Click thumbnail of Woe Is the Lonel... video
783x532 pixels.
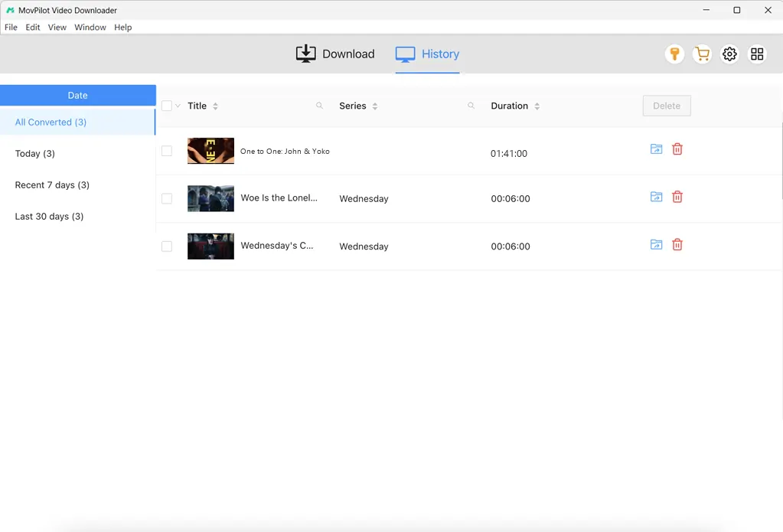[210, 198]
